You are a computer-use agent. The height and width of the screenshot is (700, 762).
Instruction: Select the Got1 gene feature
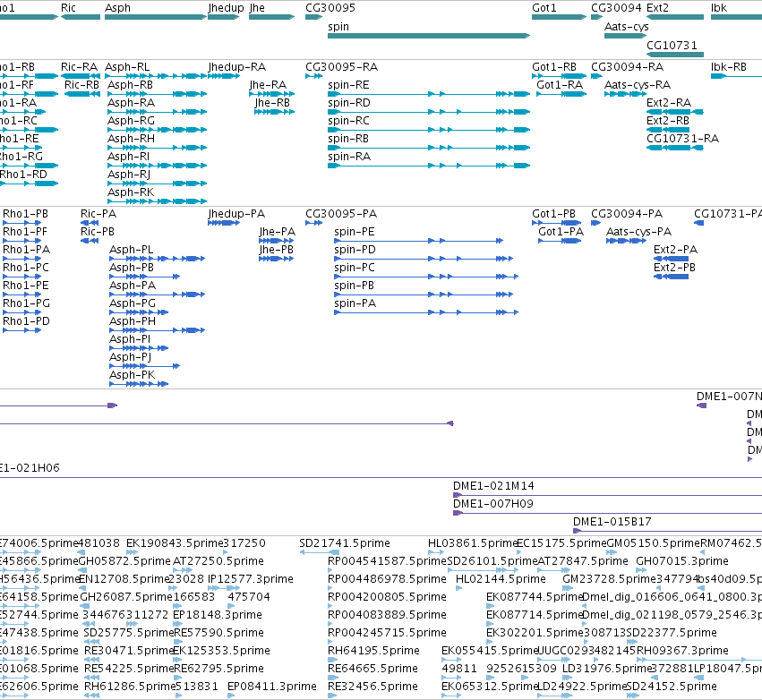pyautogui.click(x=560, y=17)
